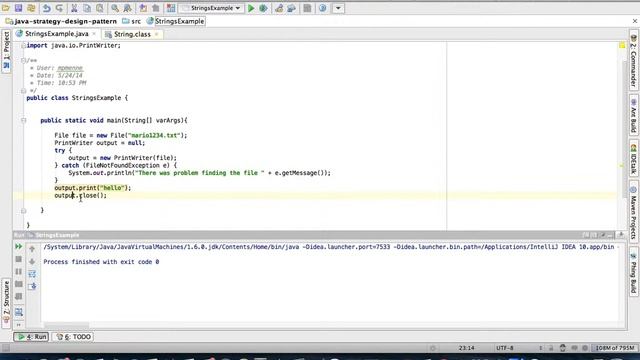Stop the process in the Run panel
The image size is (640, 360).
click(18, 259)
